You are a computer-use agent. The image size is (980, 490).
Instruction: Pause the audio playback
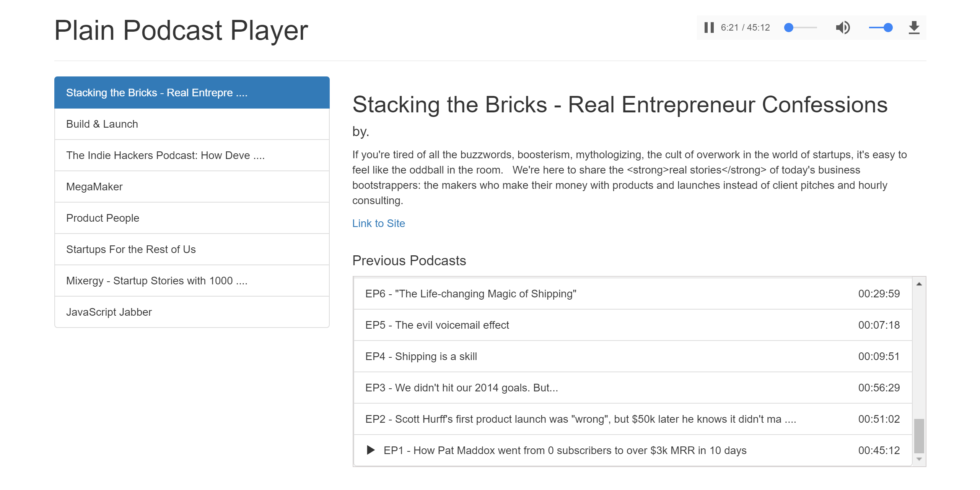[709, 28]
